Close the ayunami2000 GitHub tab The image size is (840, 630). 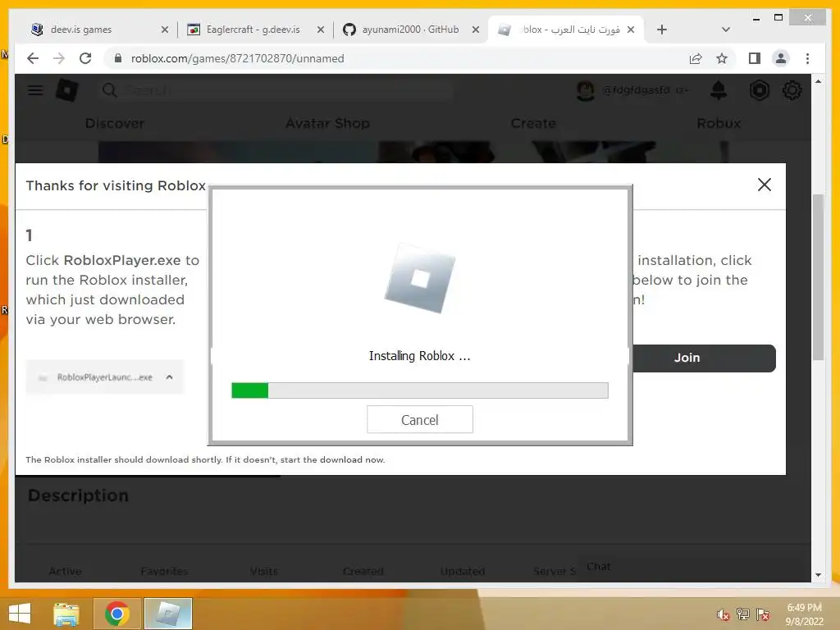475,30
